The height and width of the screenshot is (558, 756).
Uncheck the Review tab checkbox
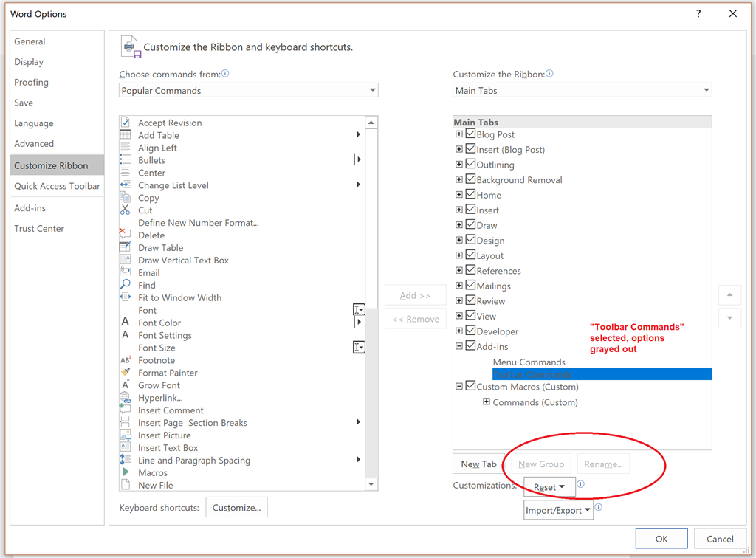point(470,300)
